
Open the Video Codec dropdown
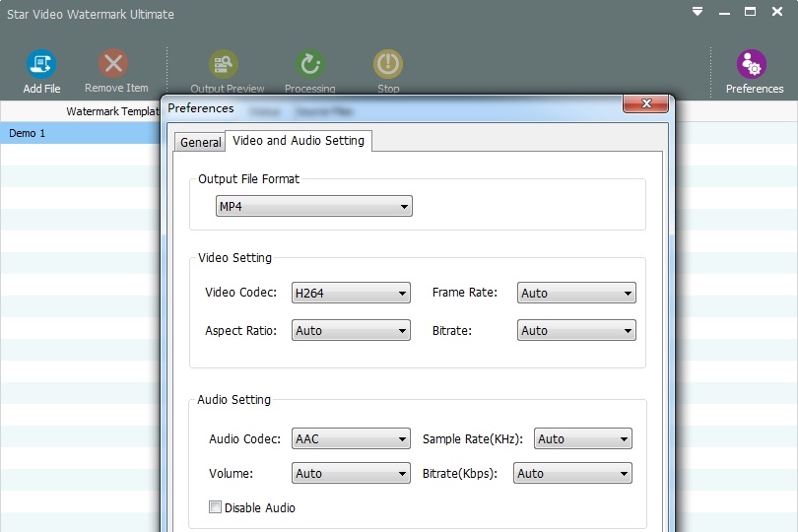[x=351, y=293]
